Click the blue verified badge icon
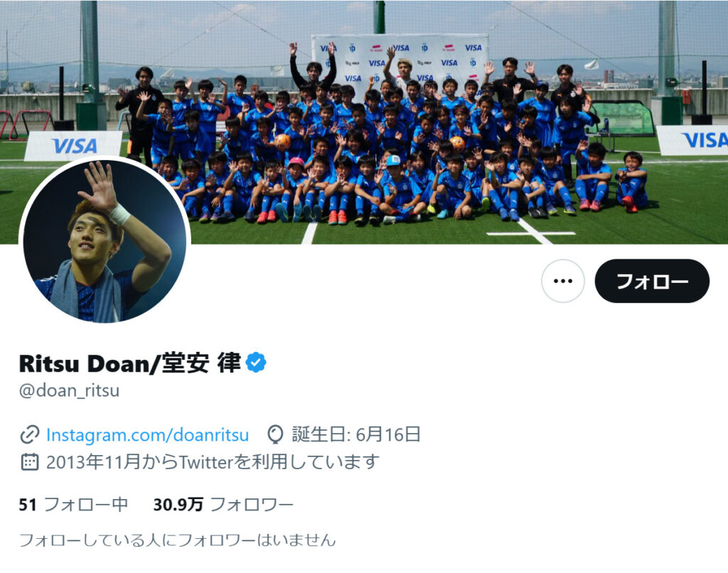 tap(256, 363)
